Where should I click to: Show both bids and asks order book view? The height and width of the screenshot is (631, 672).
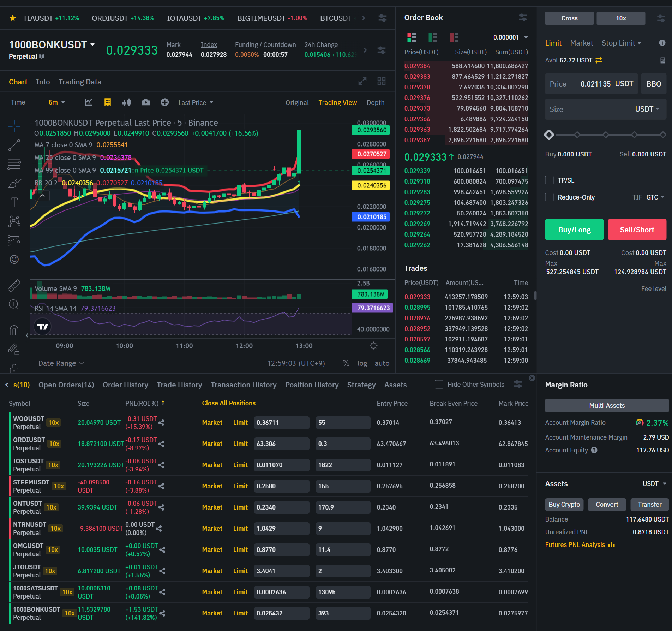click(412, 37)
